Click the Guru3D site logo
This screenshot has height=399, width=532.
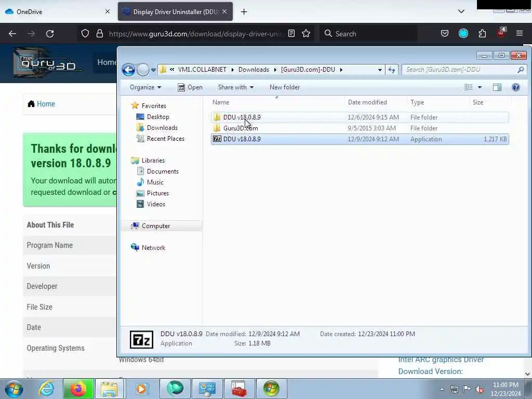click(x=47, y=63)
